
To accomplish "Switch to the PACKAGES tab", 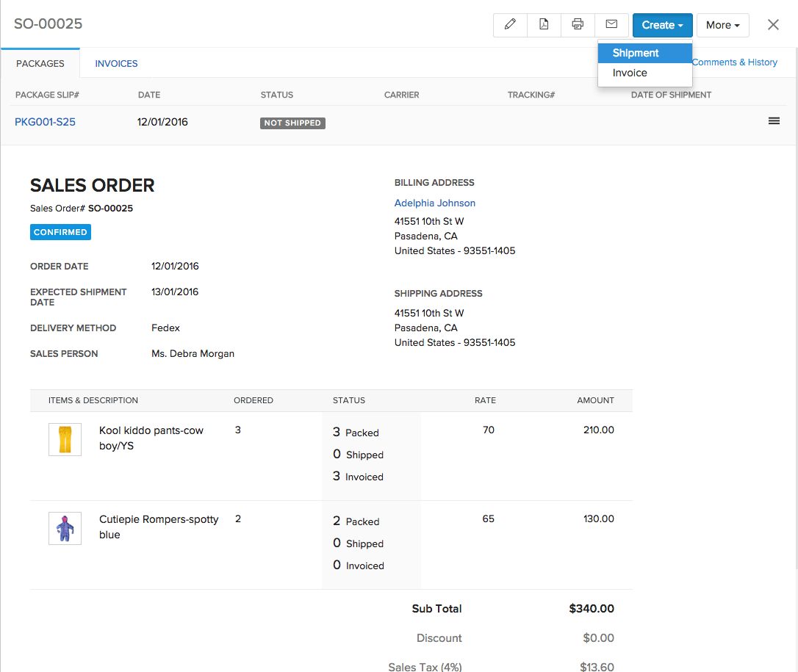I will click(40, 63).
